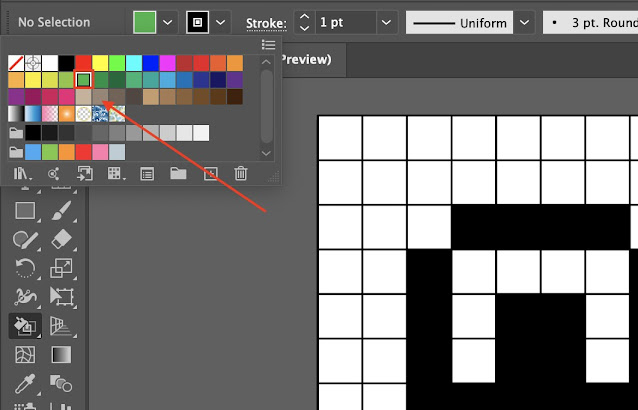Screen dimensions: 638x410
Task: Click the stroke weight stepper arrows
Action: (x=304, y=22)
